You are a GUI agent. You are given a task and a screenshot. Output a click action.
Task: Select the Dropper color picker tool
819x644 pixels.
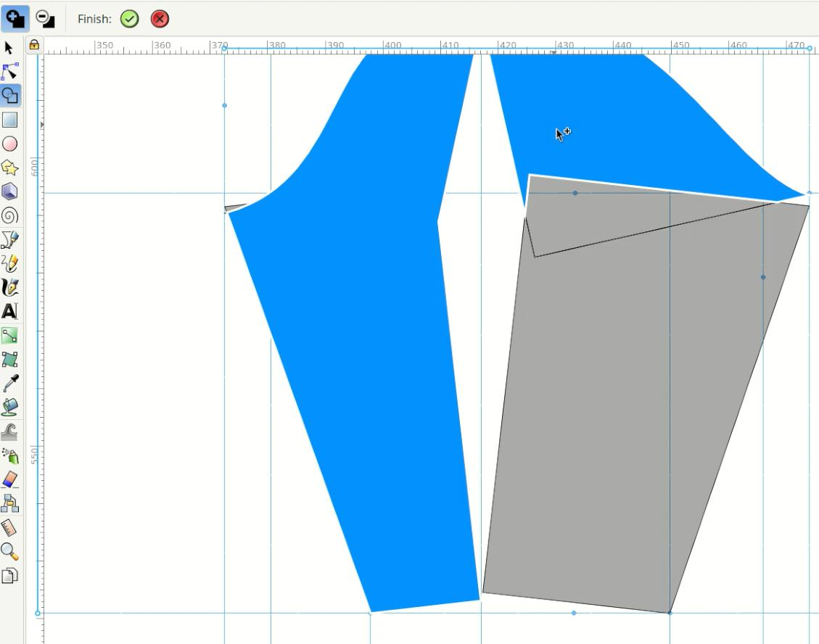[10, 384]
